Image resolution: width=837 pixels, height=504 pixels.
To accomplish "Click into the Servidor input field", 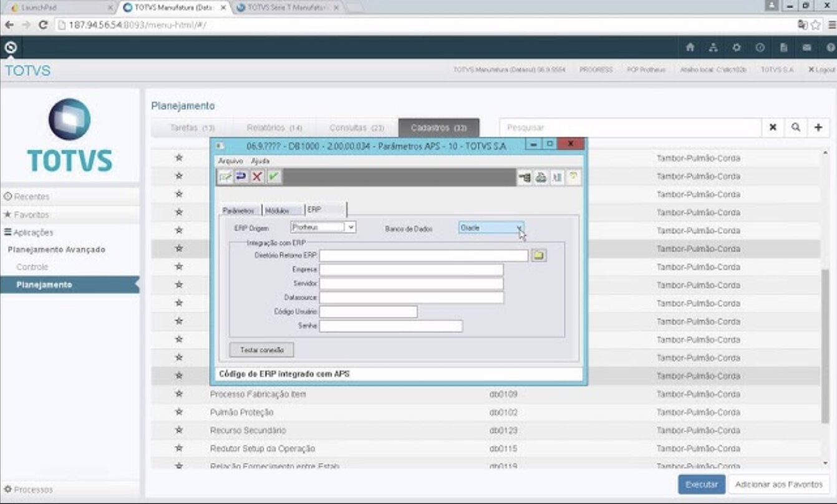I will coord(411,284).
